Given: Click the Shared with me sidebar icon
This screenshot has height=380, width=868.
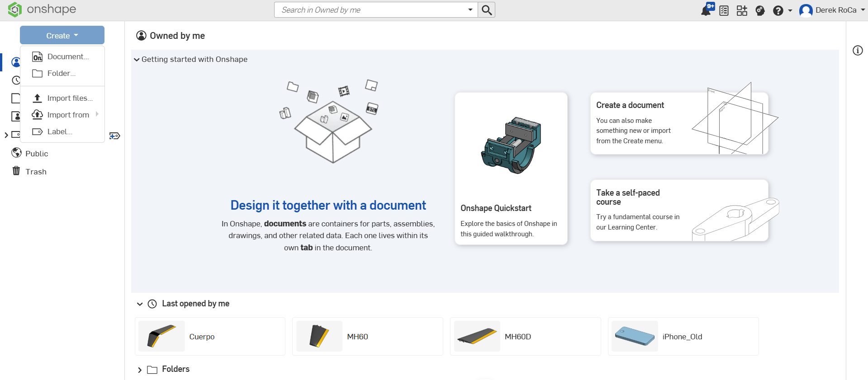Looking at the screenshot, I should coord(15,116).
